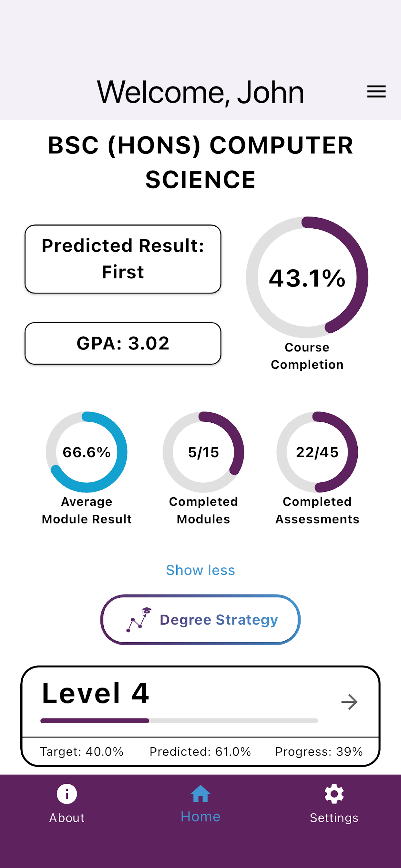
Task: Click the graduation graph icon in Degree Strategy
Action: coord(139,620)
